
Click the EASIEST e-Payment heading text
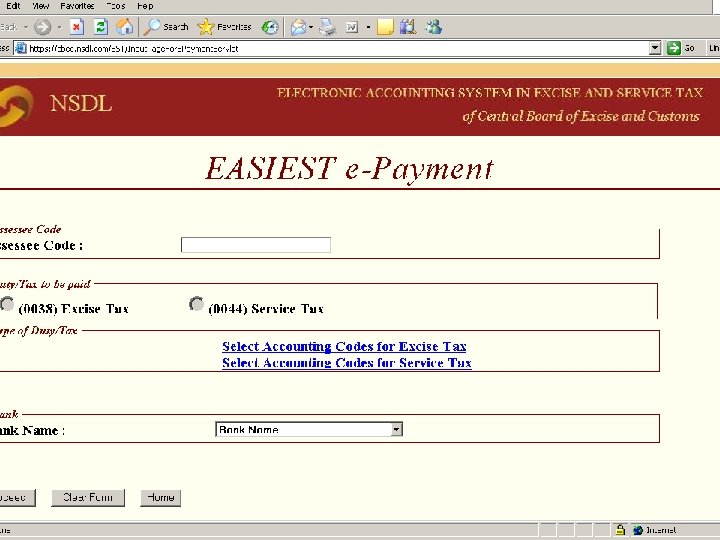click(349, 169)
